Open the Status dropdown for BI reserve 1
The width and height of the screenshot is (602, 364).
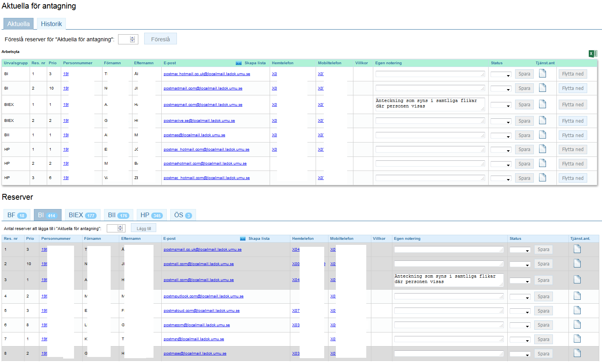pos(501,75)
